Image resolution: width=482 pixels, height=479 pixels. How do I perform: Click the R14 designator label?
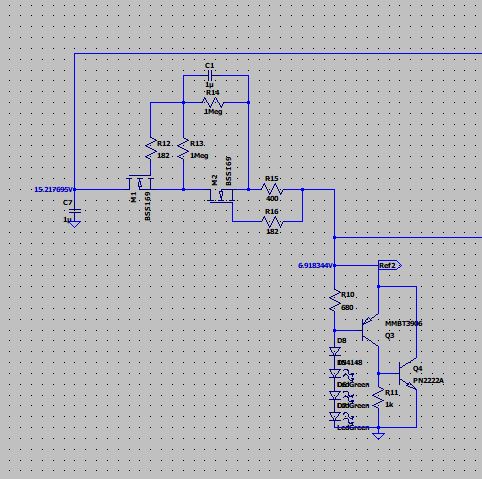coord(213,92)
